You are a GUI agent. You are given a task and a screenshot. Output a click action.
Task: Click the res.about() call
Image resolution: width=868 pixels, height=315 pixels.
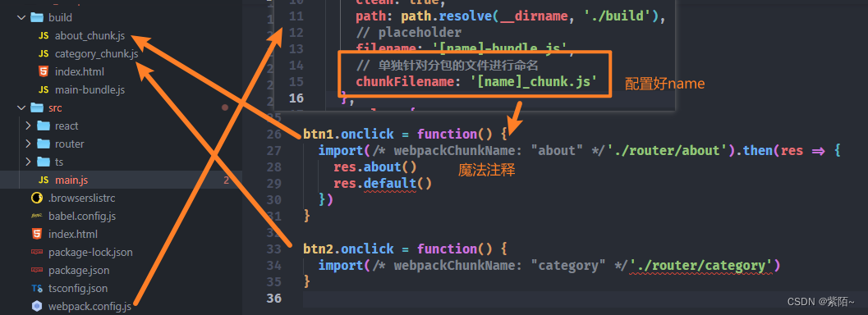point(374,167)
